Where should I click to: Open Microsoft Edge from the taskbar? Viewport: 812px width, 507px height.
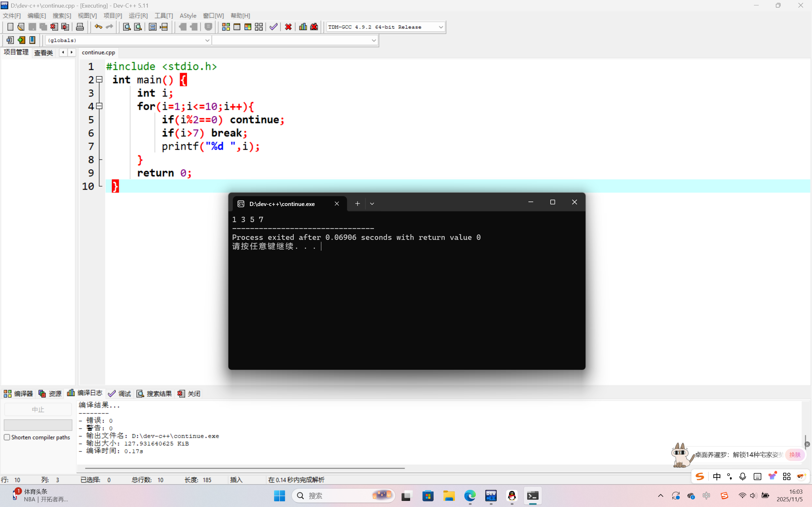[470, 496]
